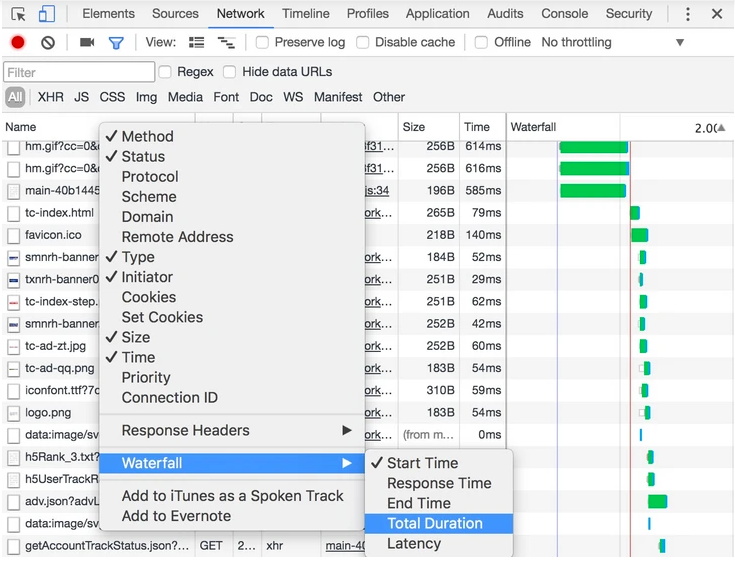The width and height of the screenshot is (735, 561).
Task: Expand the Response Headers submenu
Action: 232,430
